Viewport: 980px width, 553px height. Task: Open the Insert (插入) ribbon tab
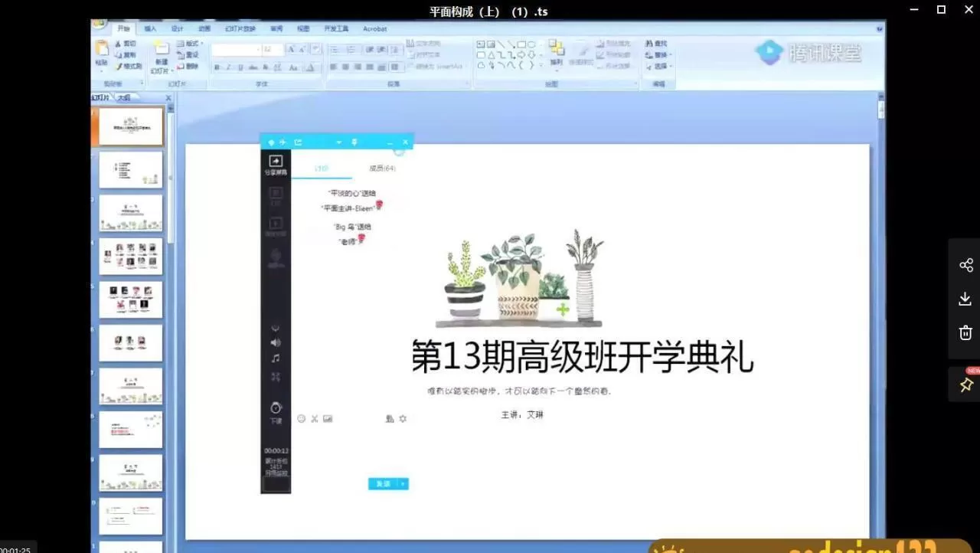[x=150, y=28]
